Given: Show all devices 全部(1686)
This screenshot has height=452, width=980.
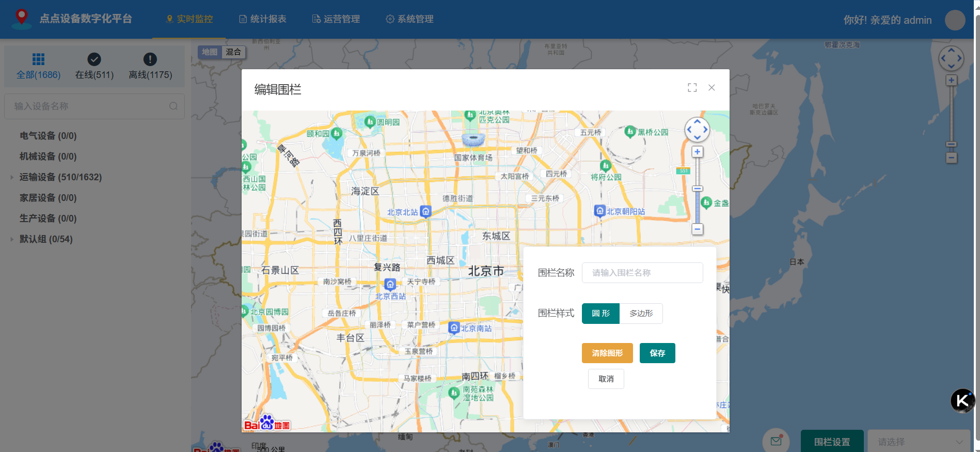Looking at the screenshot, I should (x=38, y=66).
